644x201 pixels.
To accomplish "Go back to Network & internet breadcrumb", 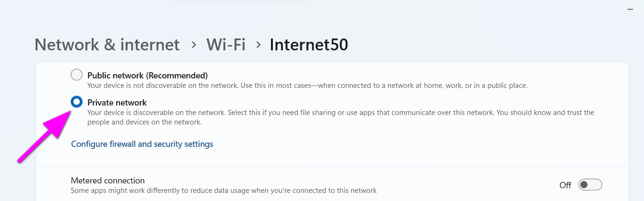I will [107, 45].
